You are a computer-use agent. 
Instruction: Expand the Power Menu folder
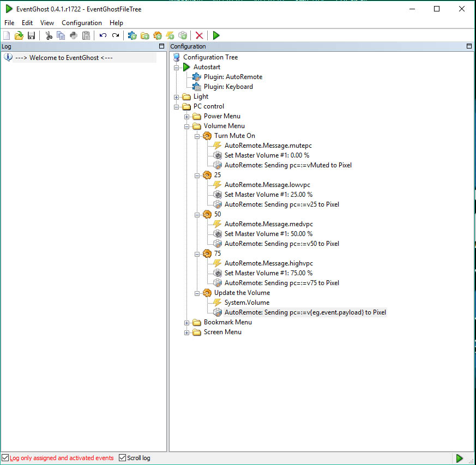coord(186,117)
